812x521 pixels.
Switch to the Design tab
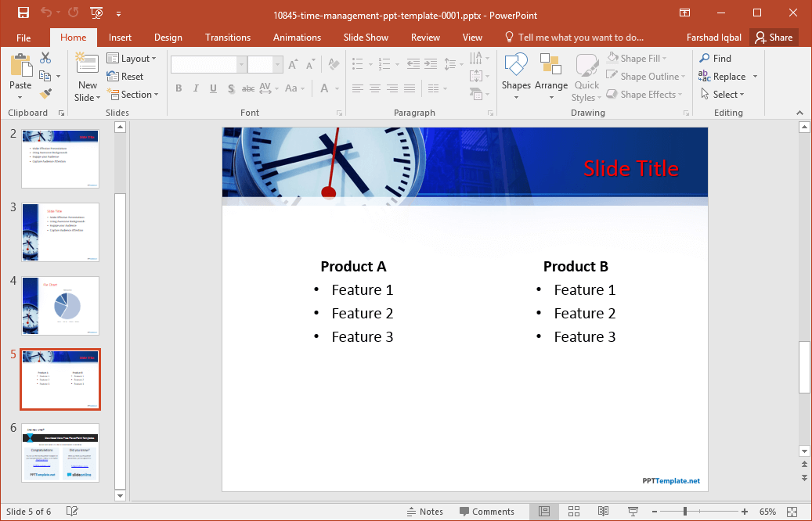point(168,37)
